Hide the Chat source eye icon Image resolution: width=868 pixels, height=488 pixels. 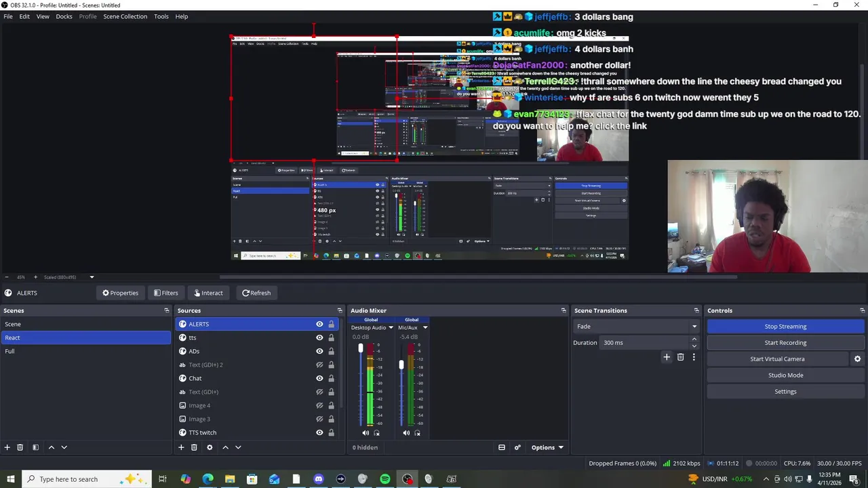pos(319,378)
